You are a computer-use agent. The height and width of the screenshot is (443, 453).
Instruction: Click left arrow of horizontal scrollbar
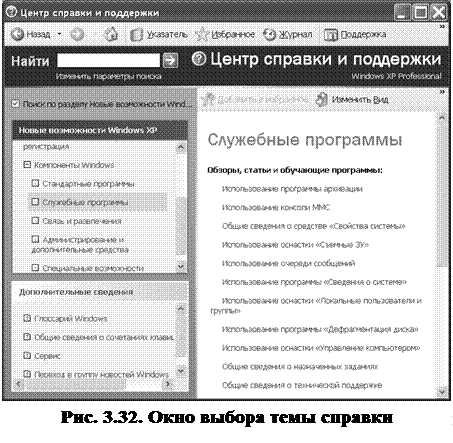click(18, 384)
